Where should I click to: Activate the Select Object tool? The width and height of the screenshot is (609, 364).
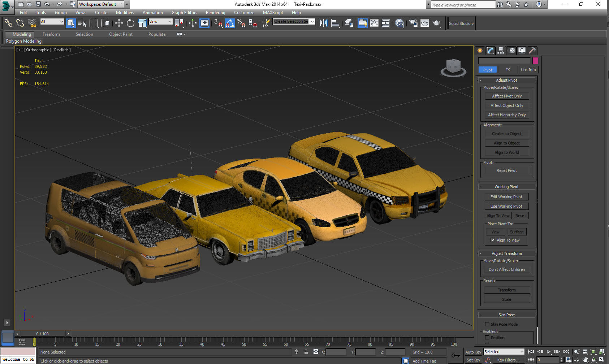[x=71, y=23]
